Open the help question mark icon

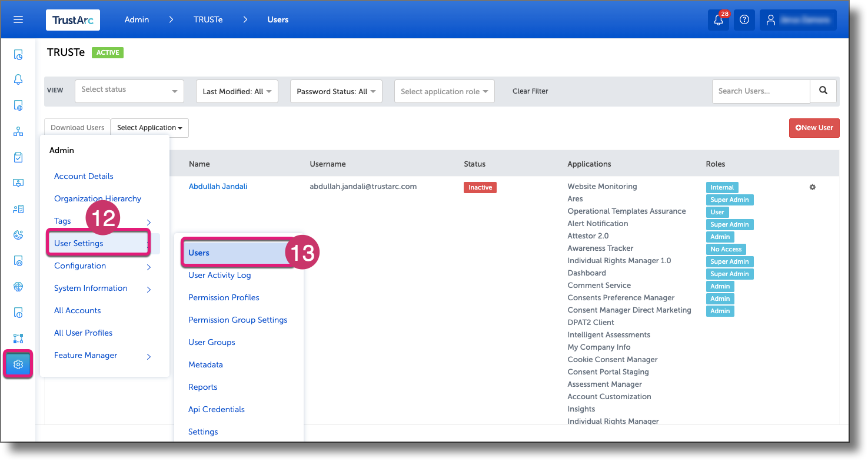coord(744,19)
